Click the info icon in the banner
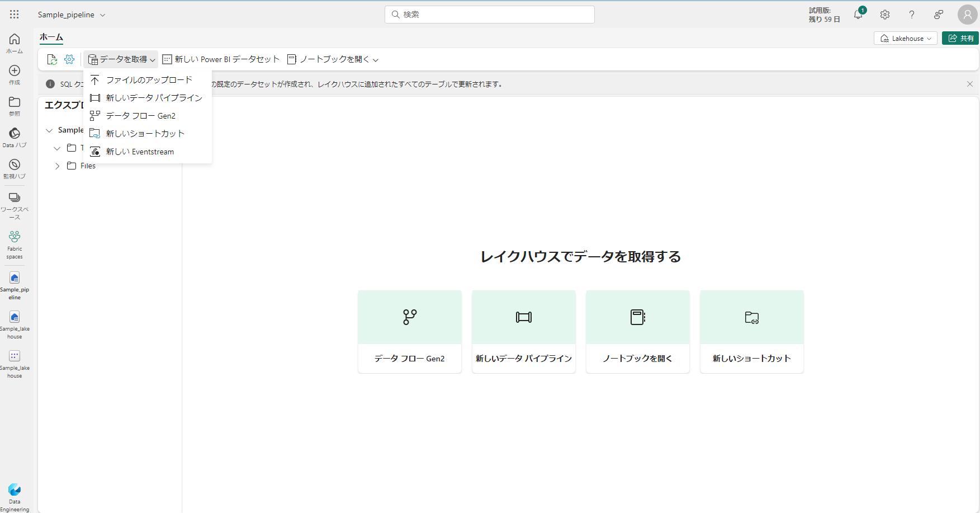Viewport: 980px width, 513px height. point(50,84)
